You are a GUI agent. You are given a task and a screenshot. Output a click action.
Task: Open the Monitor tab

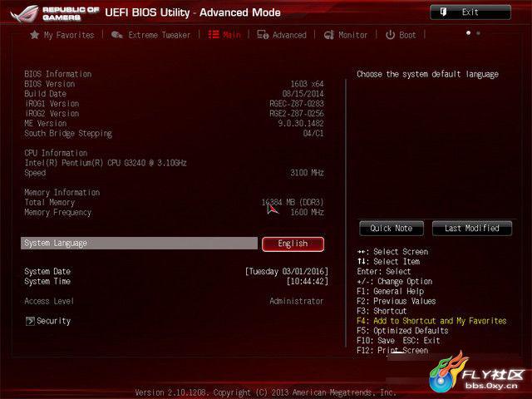tap(352, 35)
